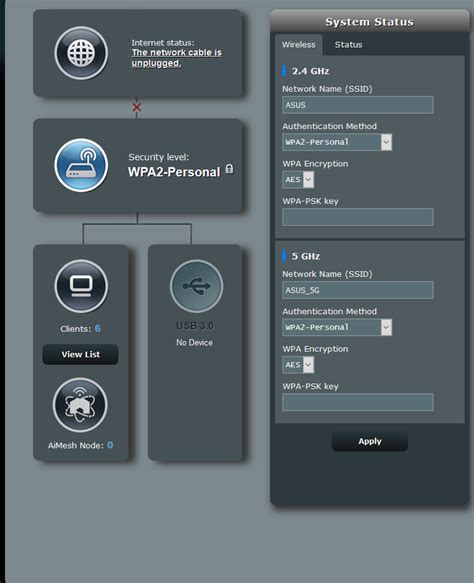Image resolution: width=474 pixels, height=583 pixels.
Task: Open the Clients computer icon
Action: click(81, 286)
